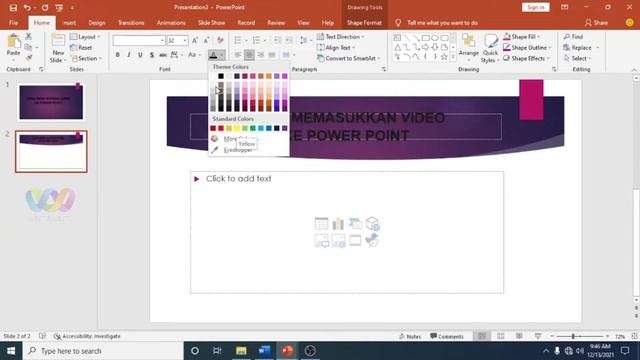Click Reset in the Slides group

click(81, 48)
